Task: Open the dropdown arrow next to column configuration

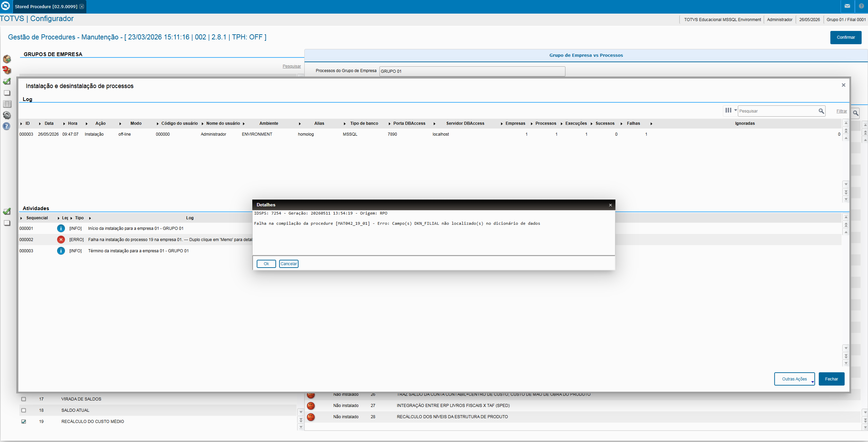Action: [x=735, y=111]
